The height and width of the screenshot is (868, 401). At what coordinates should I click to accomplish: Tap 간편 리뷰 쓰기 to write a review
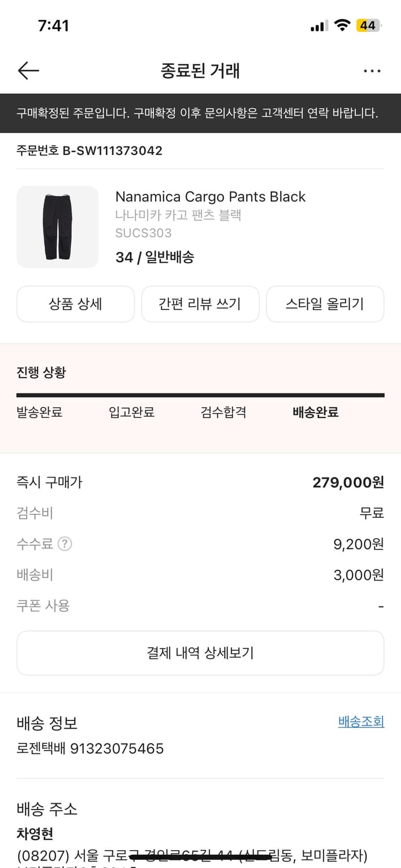(200, 304)
